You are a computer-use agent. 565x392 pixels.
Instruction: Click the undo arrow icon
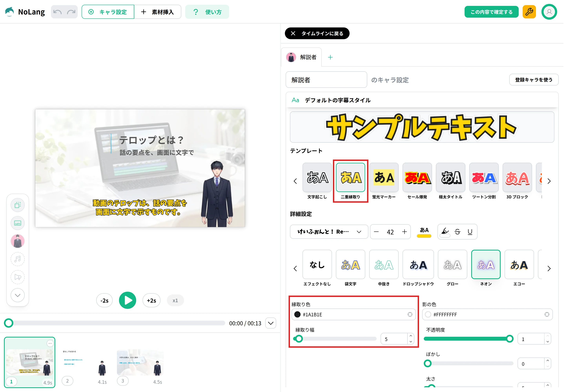tap(57, 12)
